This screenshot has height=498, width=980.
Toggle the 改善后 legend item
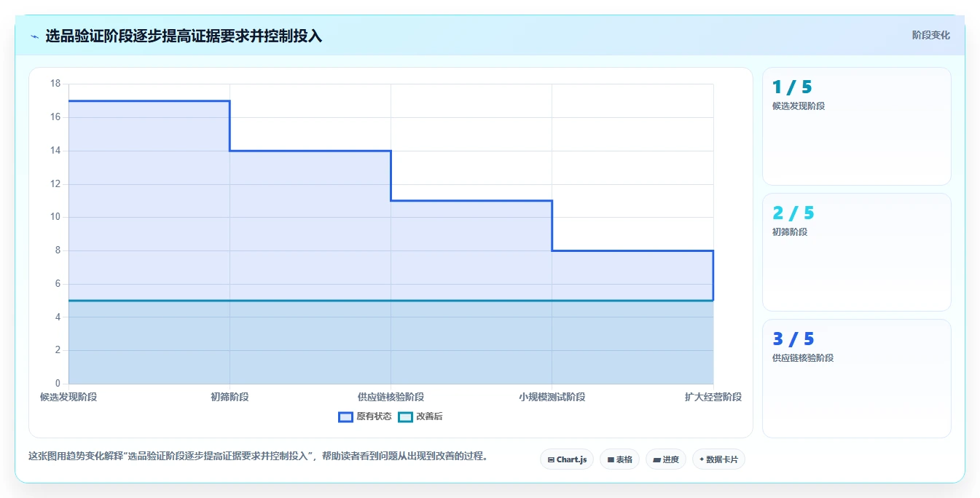pyautogui.click(x=420, y=416)
